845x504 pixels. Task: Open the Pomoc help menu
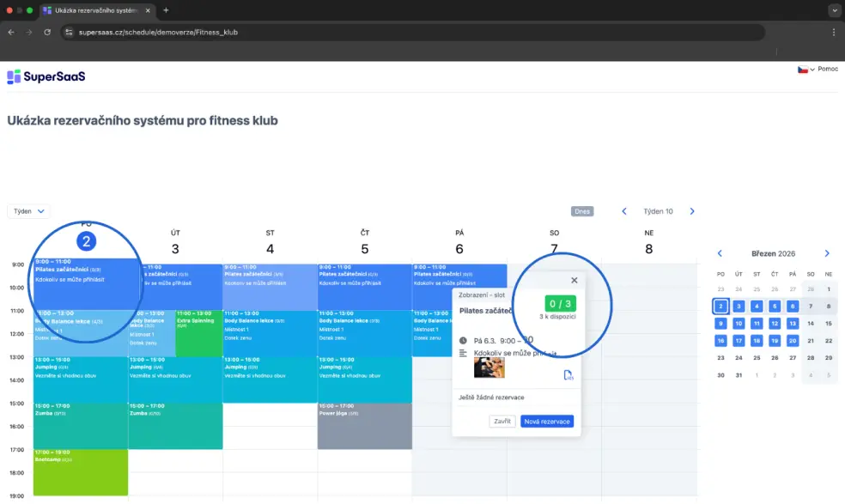coord(828,70)
